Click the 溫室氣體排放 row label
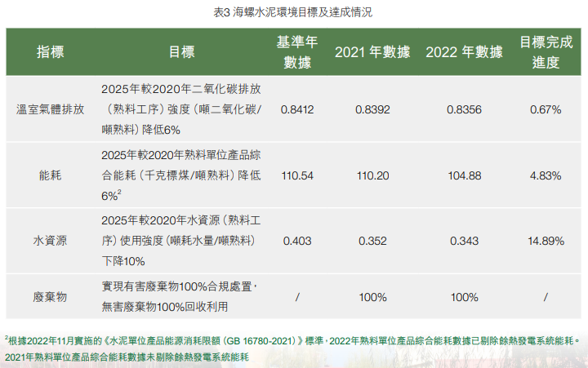The height and width of the screenshot is (368, 588). point(51,109)
